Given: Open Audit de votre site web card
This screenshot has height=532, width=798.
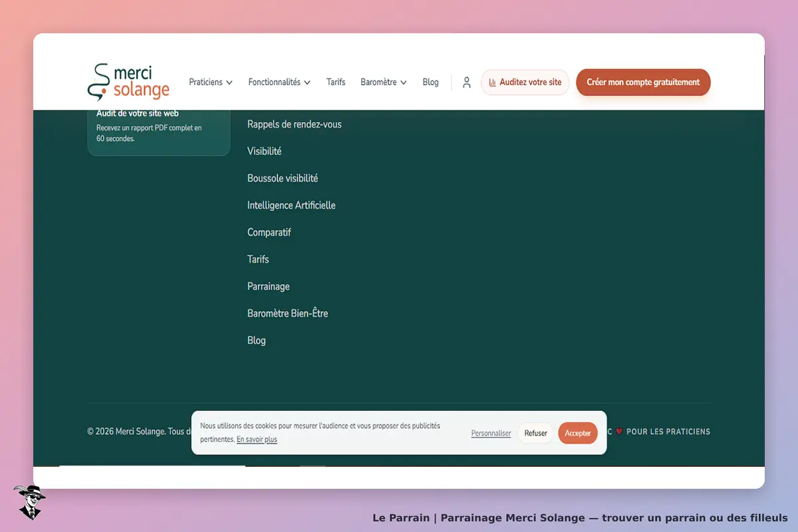Looking at the screenshot, I should coord(159,132).
